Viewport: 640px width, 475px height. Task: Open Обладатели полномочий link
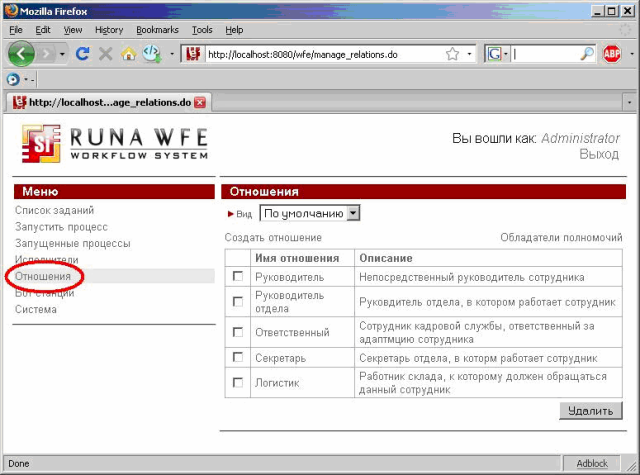click(561, 238)
